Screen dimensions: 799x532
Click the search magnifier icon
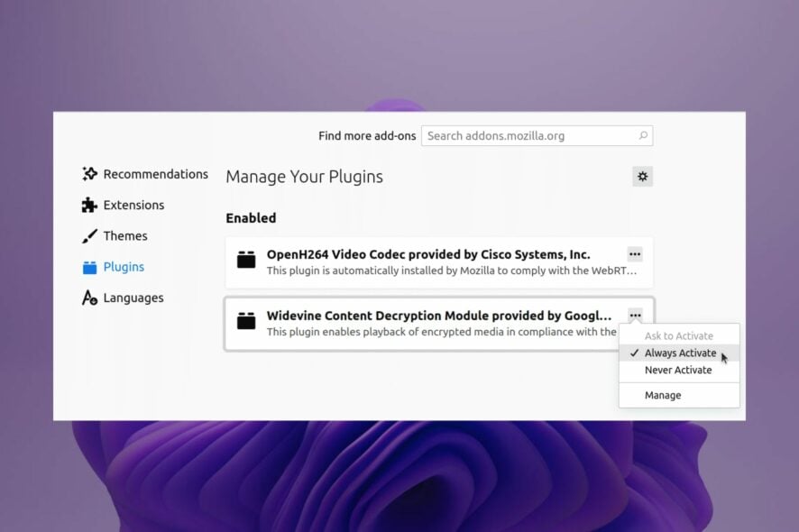(643, 135)
